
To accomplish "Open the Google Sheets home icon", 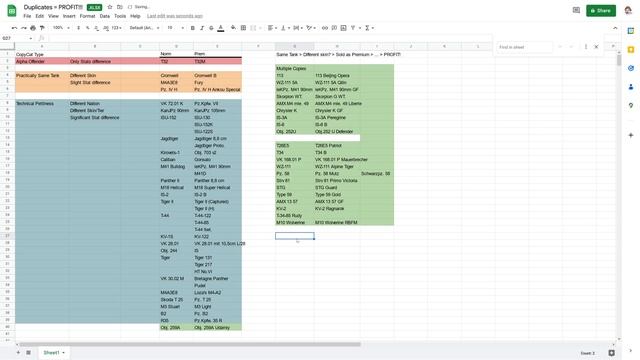I will 12,11.
